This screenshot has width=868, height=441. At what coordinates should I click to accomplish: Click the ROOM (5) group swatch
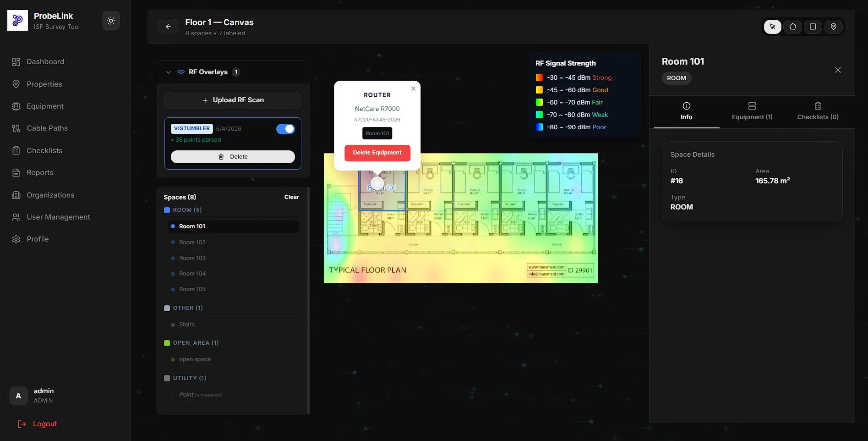(x=167, y=210)
